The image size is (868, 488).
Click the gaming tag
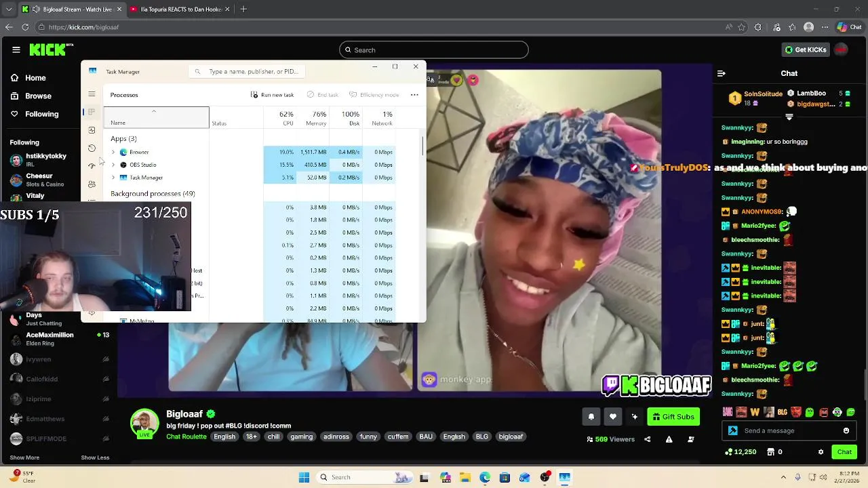click(x=302, y=436)
